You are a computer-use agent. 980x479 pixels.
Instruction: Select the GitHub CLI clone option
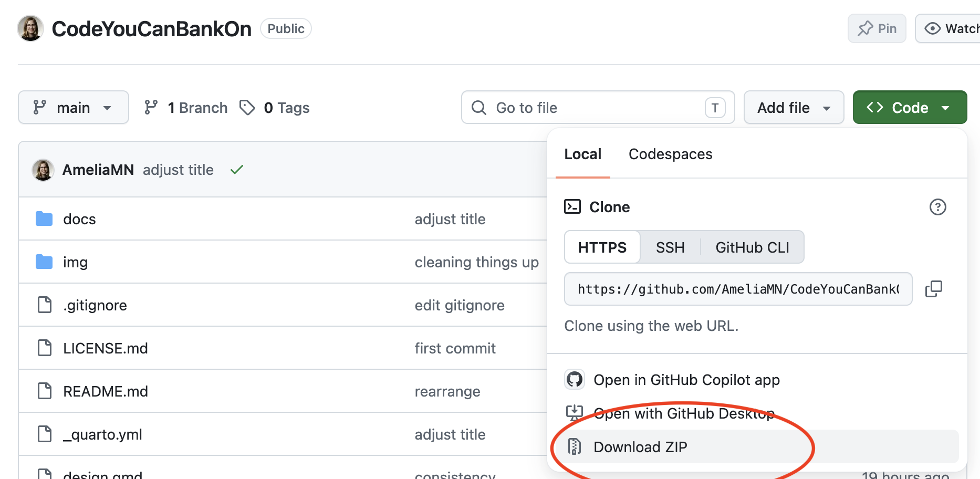752,247
